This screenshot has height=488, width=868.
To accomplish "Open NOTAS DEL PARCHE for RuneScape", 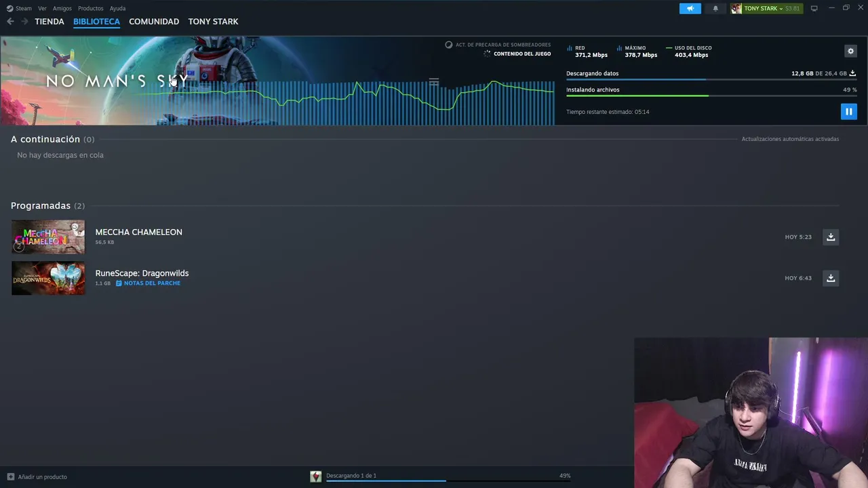I will coord(152,283).
